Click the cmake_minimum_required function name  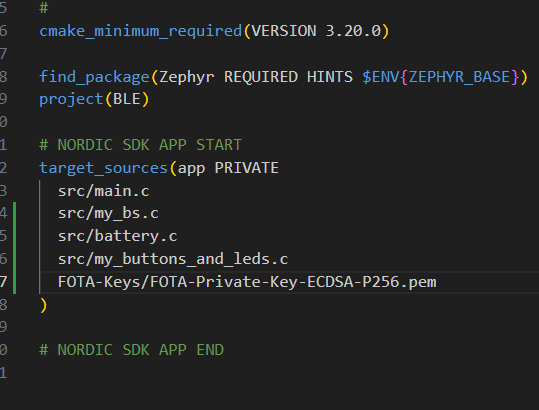pos(141,31)
